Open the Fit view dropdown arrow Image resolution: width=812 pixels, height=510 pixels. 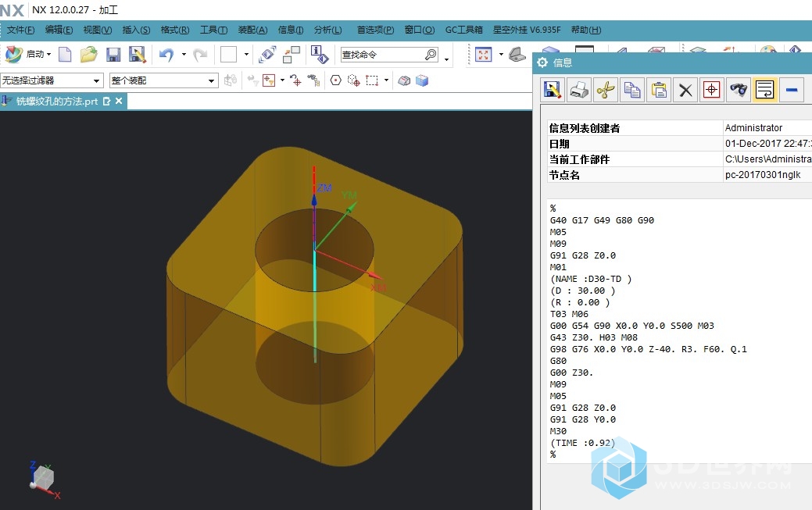coord(501,54)
